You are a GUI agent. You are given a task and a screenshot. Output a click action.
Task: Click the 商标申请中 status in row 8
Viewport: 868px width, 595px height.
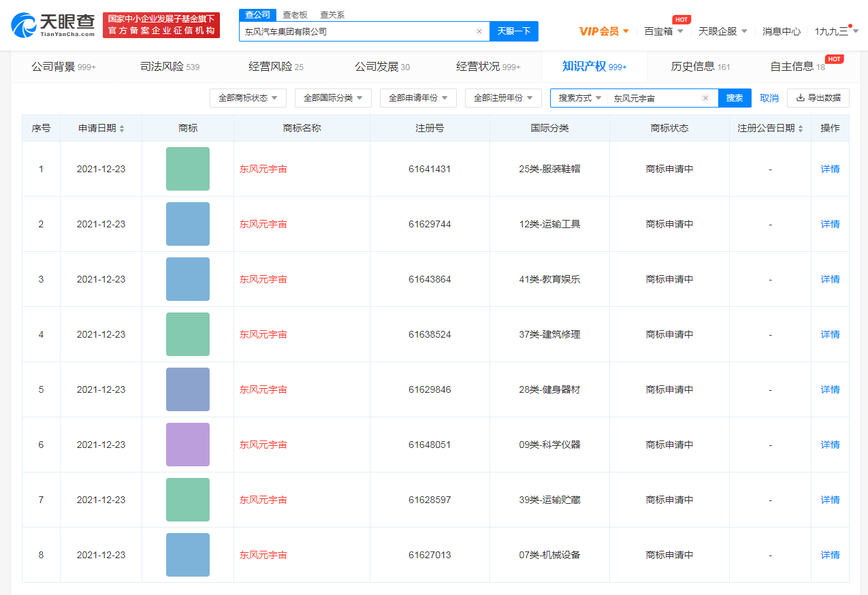click(669, 555)
